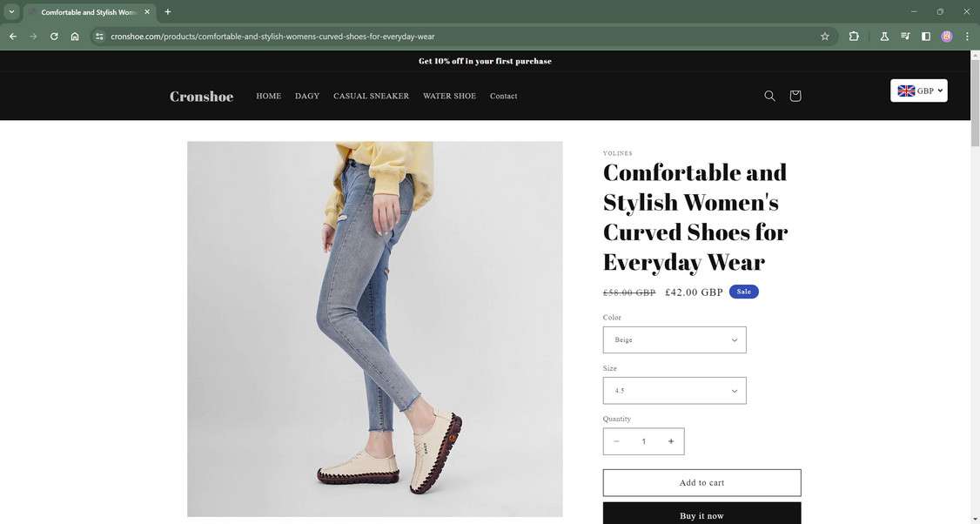
Task: Open the browser side panel icon
Action: pos(925,36)
